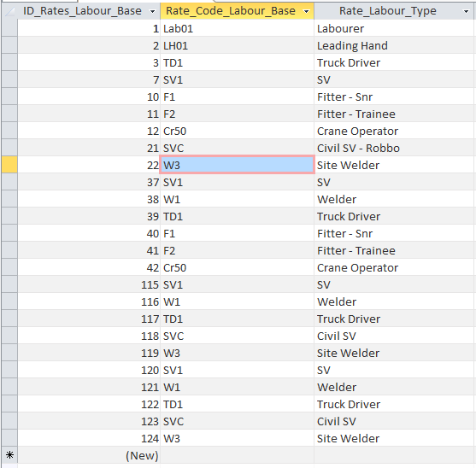The width and height of the screenshot is (476, 468).
Task: Open the ID_Rates_Labour_Base column filter dropdown
Action: click(152, 11)
